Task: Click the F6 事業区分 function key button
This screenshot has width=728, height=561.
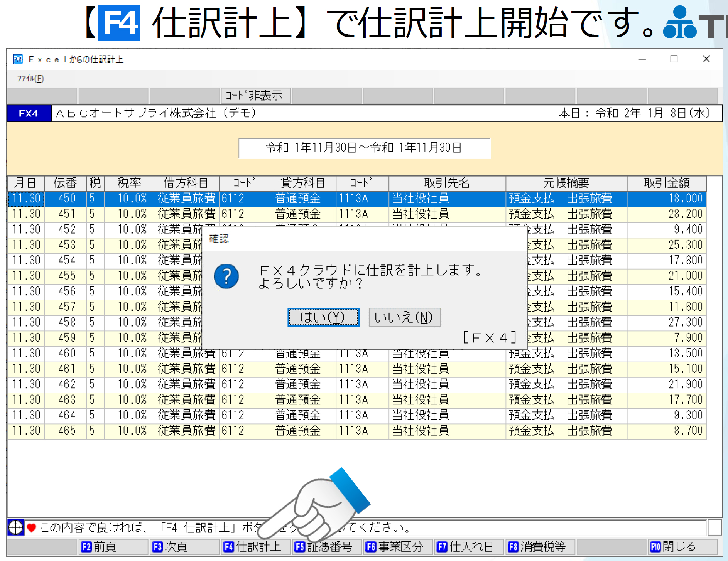Action: coord(398,546)
